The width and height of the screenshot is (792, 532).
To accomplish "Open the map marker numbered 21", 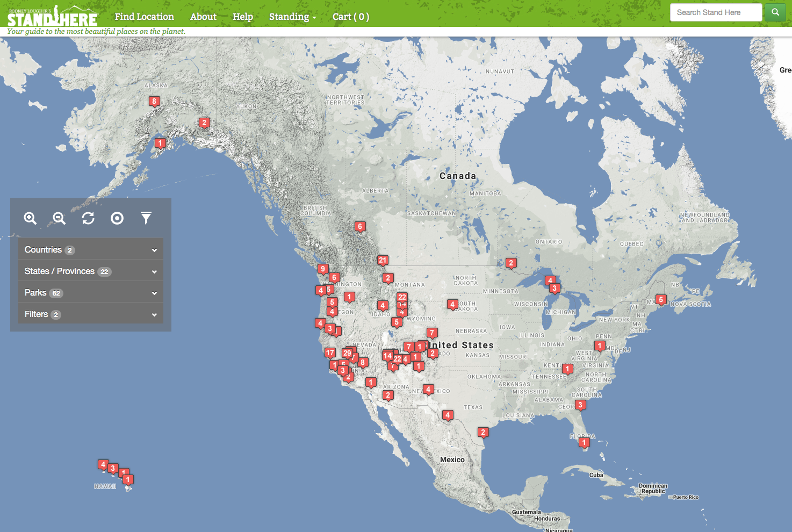I will click(383, 261).
